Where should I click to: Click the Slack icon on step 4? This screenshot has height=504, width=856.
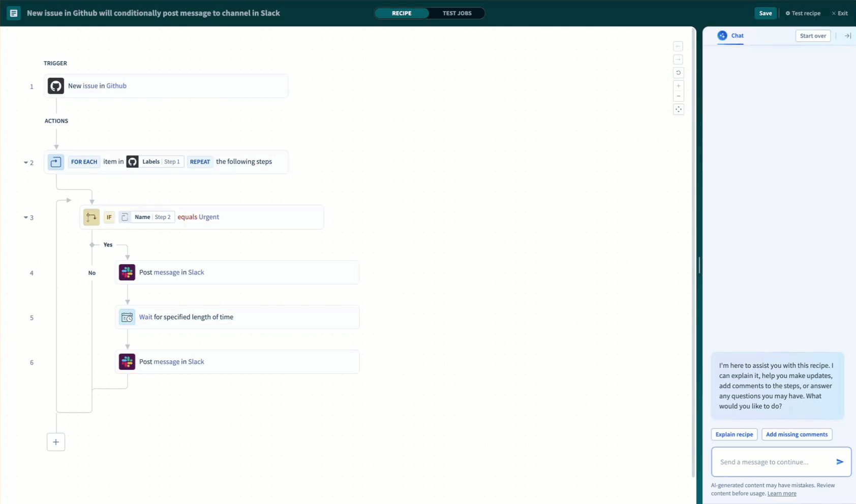pyautogui.click(x=127, y=272)
